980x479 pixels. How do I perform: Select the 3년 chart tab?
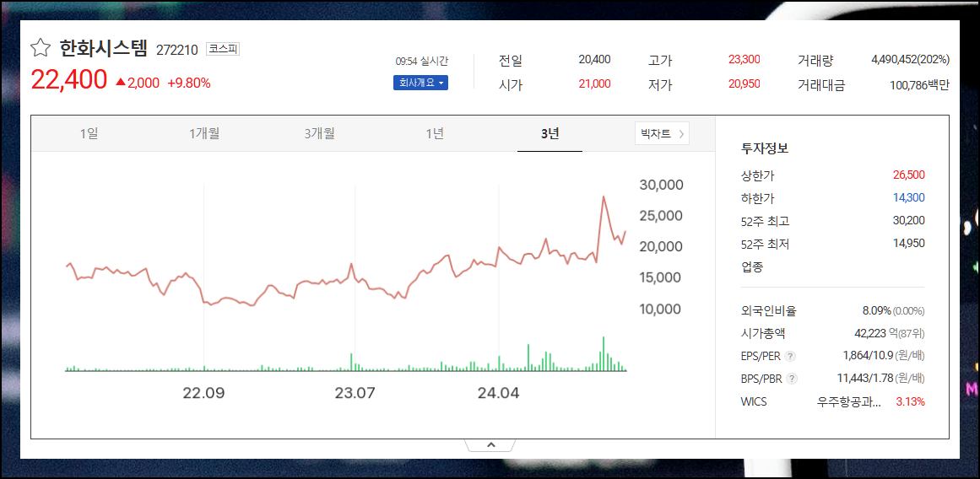[550, 133]
